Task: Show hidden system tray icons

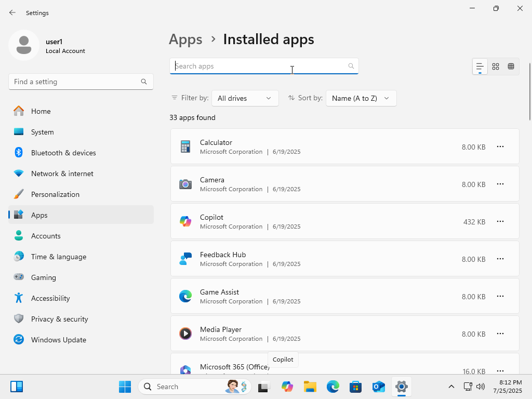Action: [451, 387]
